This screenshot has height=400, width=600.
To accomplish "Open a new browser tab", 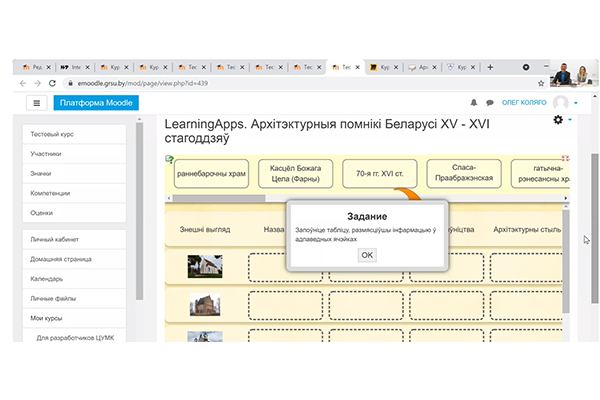I will tap(490, 67).
